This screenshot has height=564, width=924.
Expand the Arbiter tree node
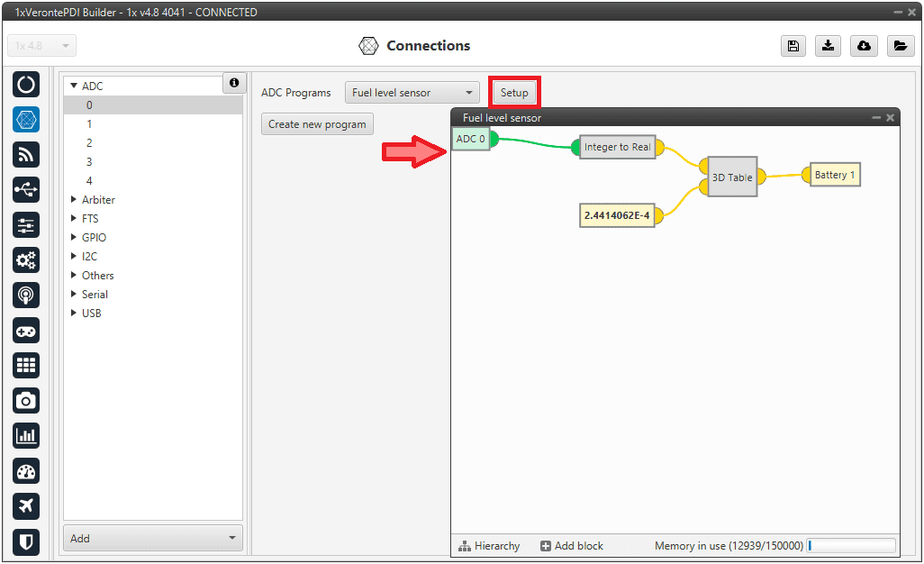pyautogui.click(x=74, y=200)
